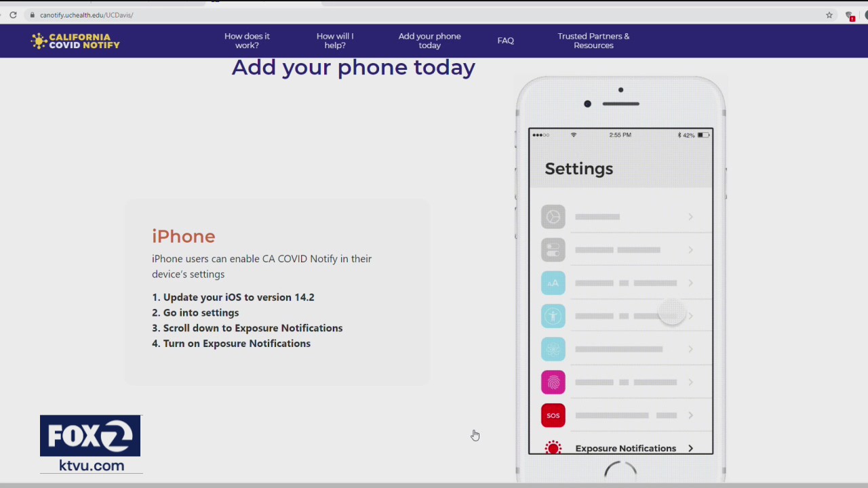Click the Settings title on phone mockup
This screenshot has height=488, width=868.
(578, 169)
